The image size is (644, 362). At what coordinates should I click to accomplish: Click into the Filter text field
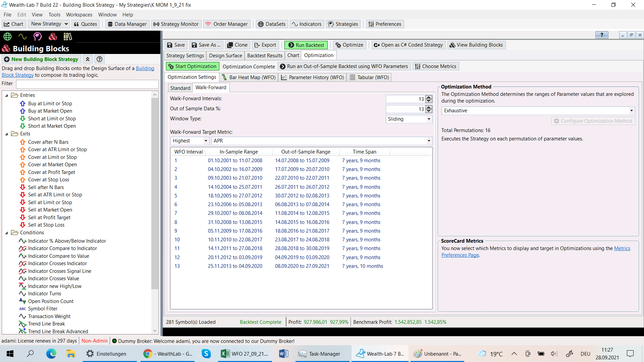pos(87,84)
